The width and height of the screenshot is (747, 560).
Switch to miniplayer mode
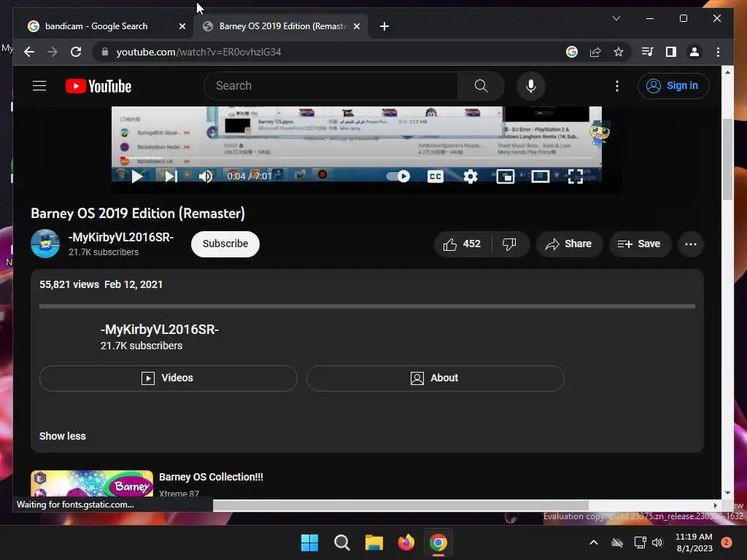click(505, 176)
